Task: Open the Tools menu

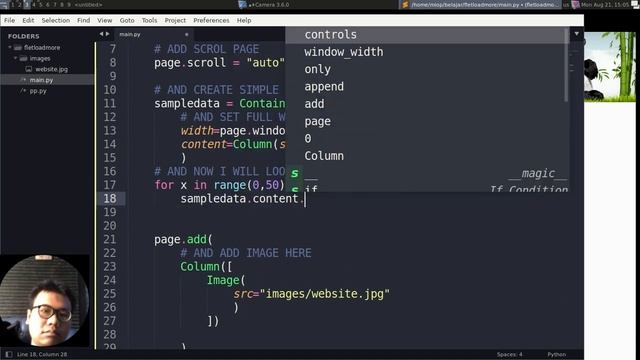Action: (x=149, y=20)
